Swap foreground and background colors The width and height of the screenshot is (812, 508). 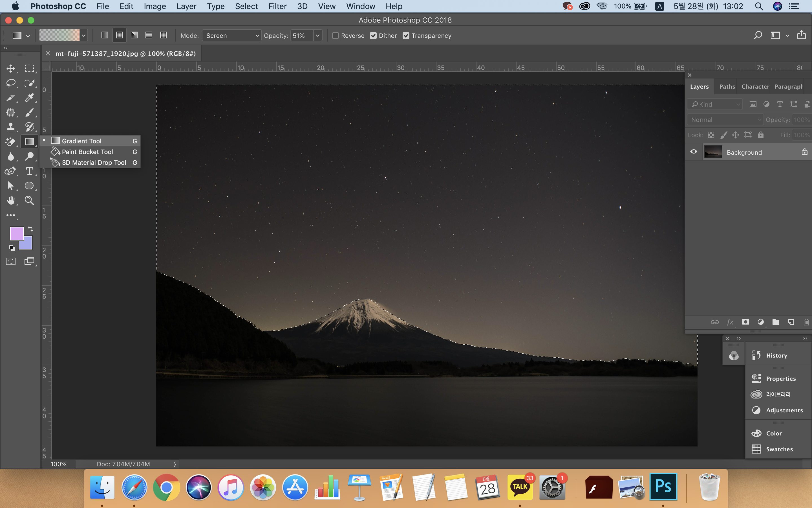30,229
